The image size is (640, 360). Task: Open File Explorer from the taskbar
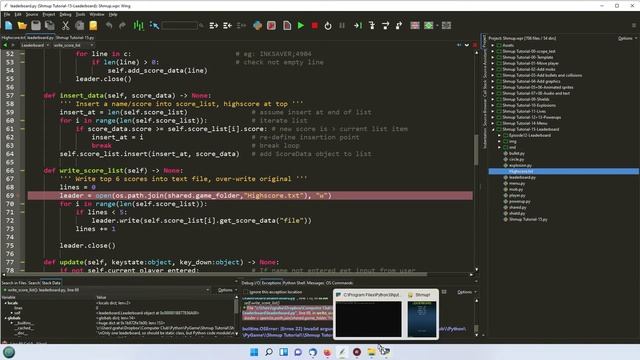point(371,352)
